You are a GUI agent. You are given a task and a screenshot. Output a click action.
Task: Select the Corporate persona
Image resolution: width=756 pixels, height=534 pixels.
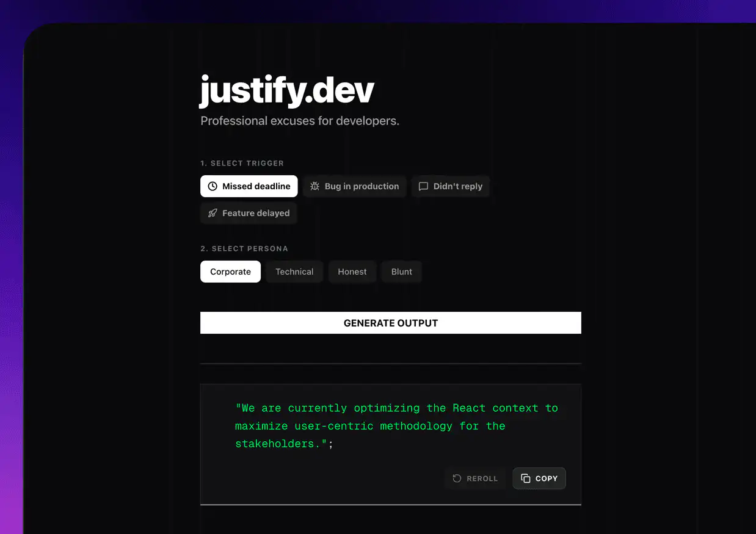click(x=230, y=272)
